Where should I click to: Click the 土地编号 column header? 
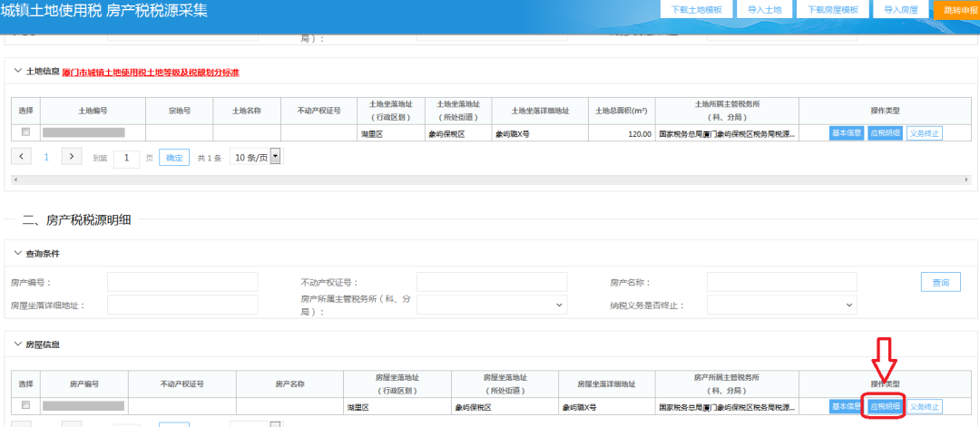(x=93, y=111)
